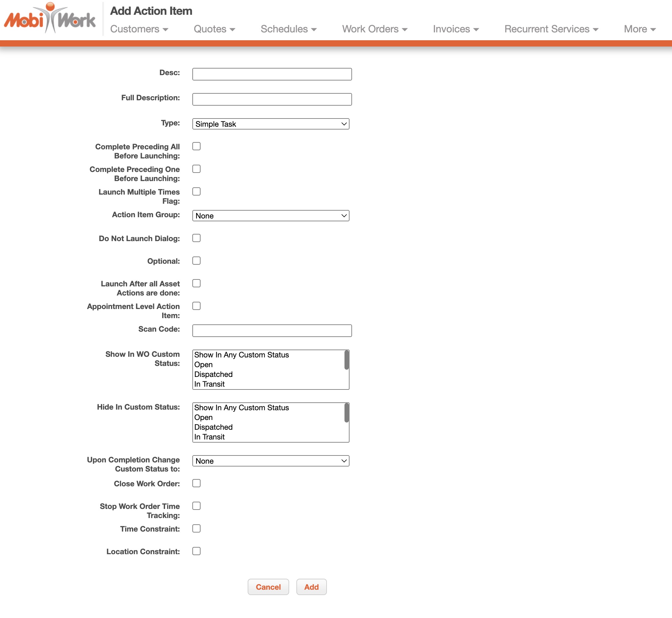Tick the Close Work Order checkbox
This screenshot has width=672, height=618.
point(196,483)
